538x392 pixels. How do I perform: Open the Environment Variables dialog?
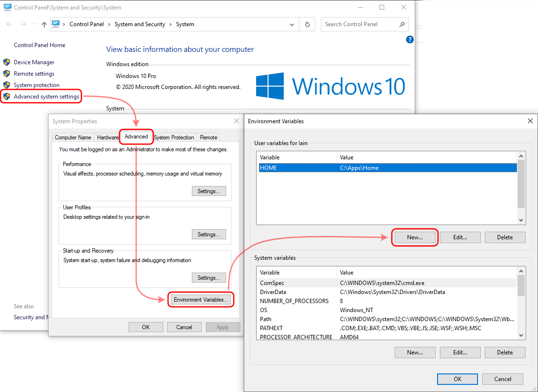(x=200, y=300)
